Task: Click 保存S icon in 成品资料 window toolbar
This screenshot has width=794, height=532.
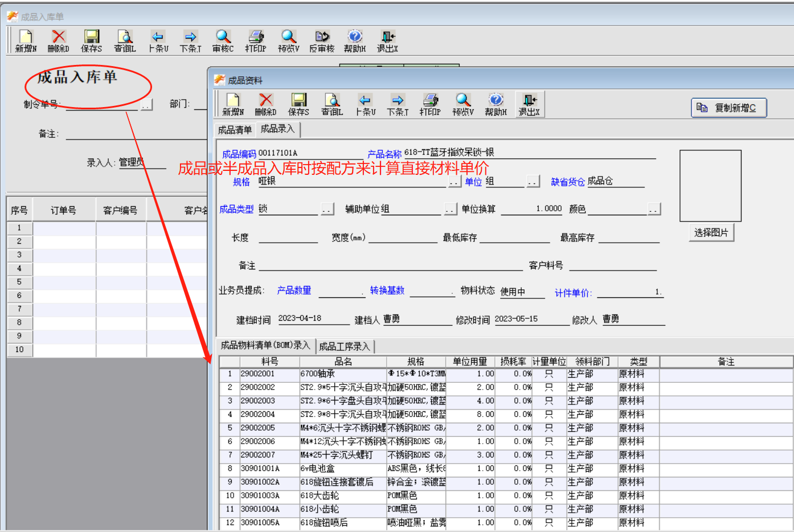Action: 298,105
